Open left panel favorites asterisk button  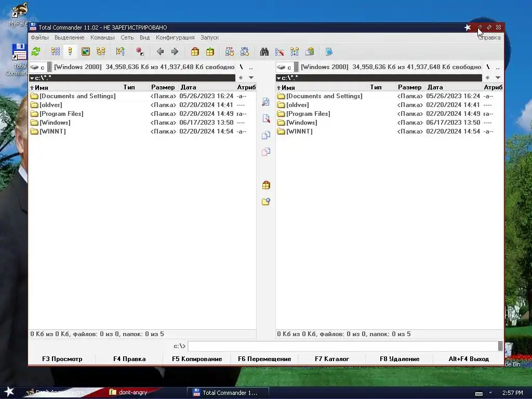click(x=241, y=78)
